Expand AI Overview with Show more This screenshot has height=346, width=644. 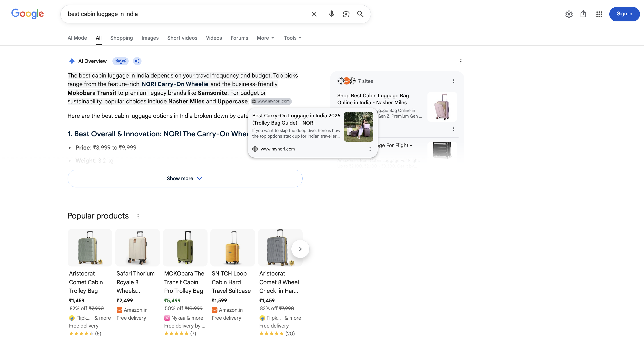185,178
